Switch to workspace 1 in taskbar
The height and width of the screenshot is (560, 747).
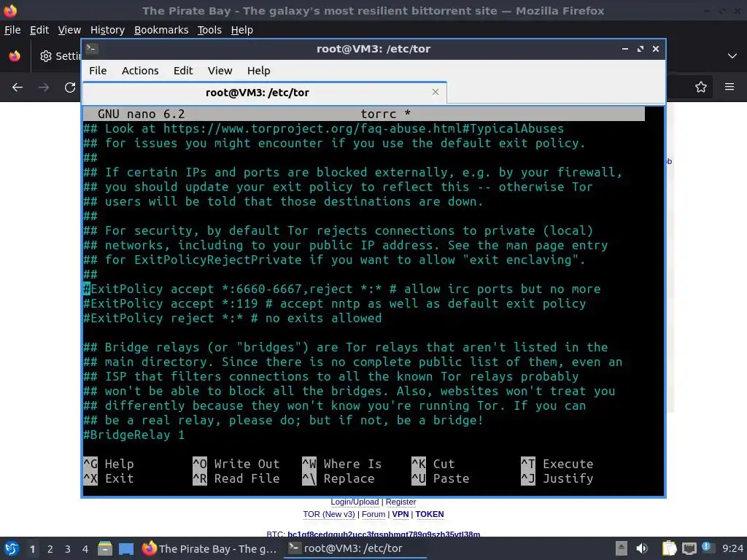tap(32, 549)
